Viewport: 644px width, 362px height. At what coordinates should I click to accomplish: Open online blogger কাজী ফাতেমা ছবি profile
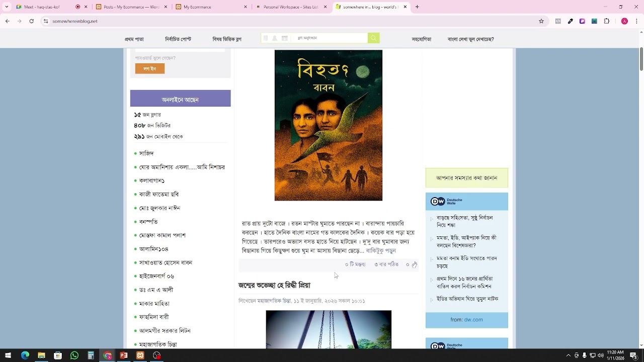[x=159, y=195]
